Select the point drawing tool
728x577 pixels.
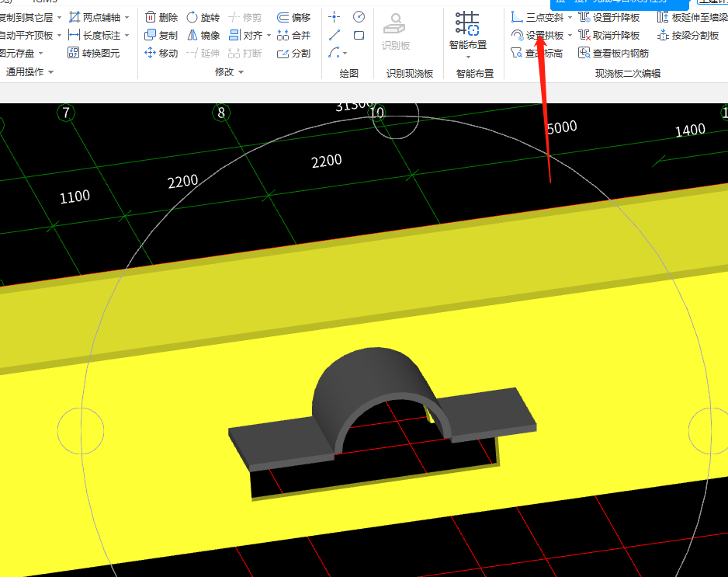pos(334,18)
